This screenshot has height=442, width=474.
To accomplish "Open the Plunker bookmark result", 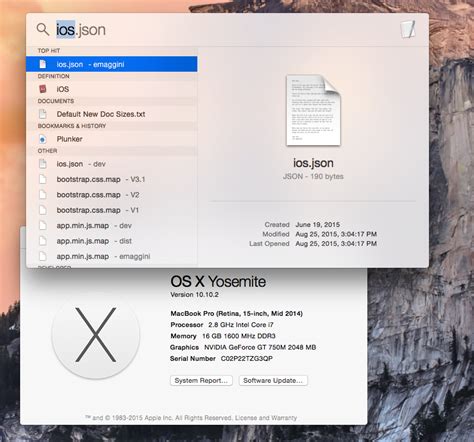I will pyautogui.click(x=112, y=139).
